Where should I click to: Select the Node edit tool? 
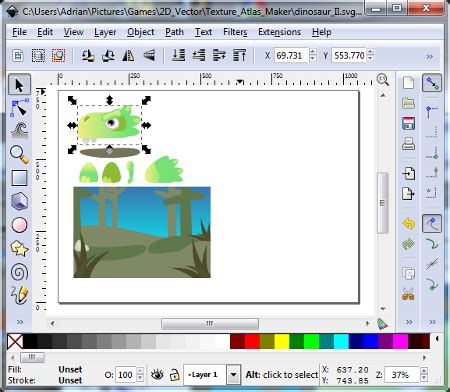pyautogui.click(x=19, y=108)
